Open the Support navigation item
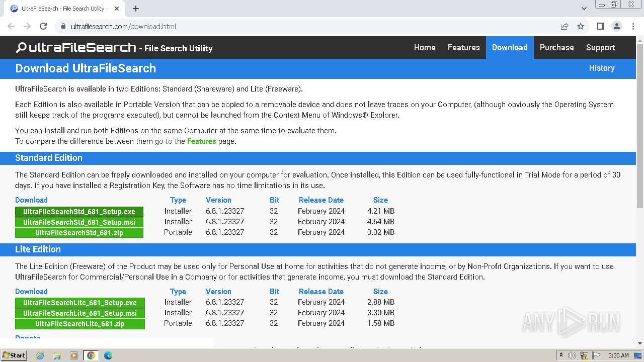 [600, 47]
